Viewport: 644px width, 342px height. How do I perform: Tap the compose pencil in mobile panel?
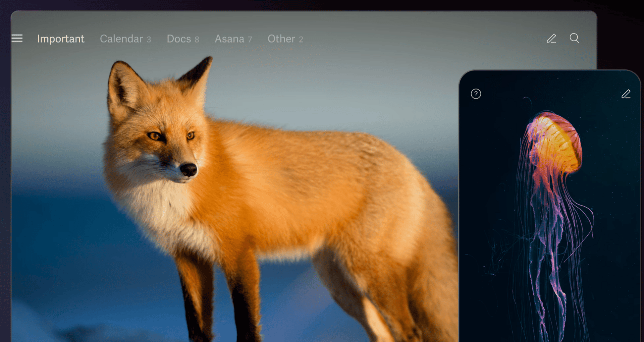coord(626,94)
